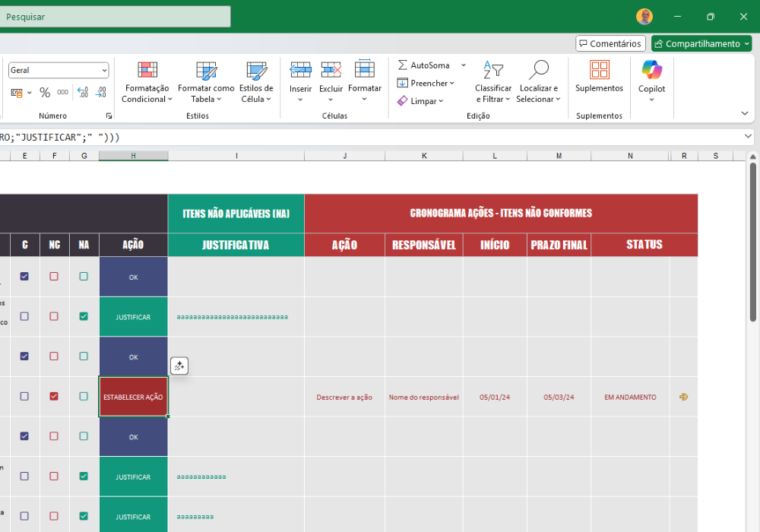Image resolution: width=760 pixels, height=532 pixels.
Task: Click the Formatar como Tabela icon
Action: 206,71
